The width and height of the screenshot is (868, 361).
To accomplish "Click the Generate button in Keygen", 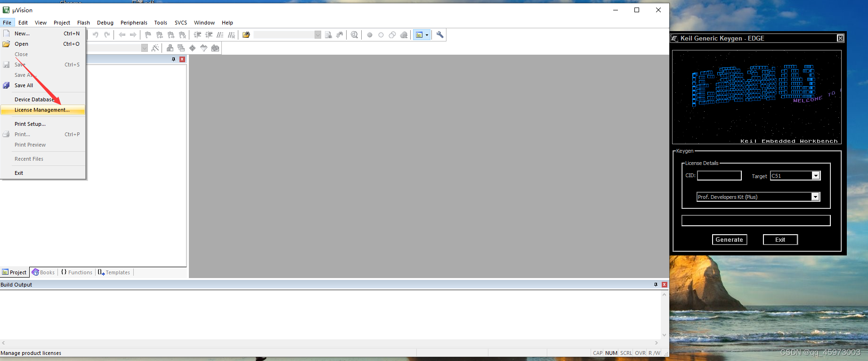I will pyautogui.click(x=729, y=239).
